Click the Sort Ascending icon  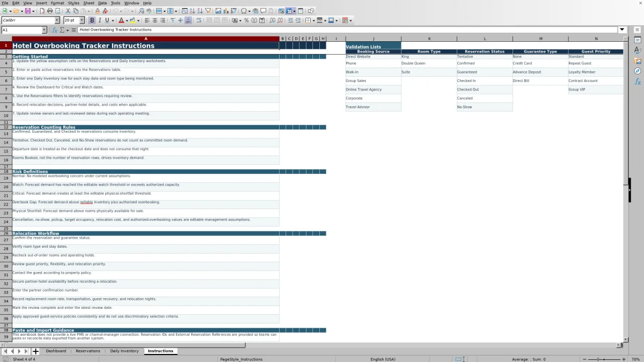(x=192, y=11)
